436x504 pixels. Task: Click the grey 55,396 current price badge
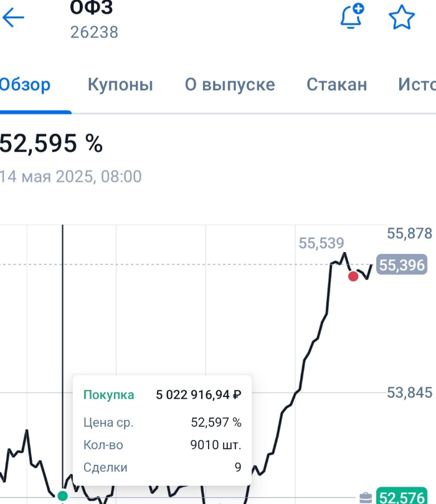402,265
